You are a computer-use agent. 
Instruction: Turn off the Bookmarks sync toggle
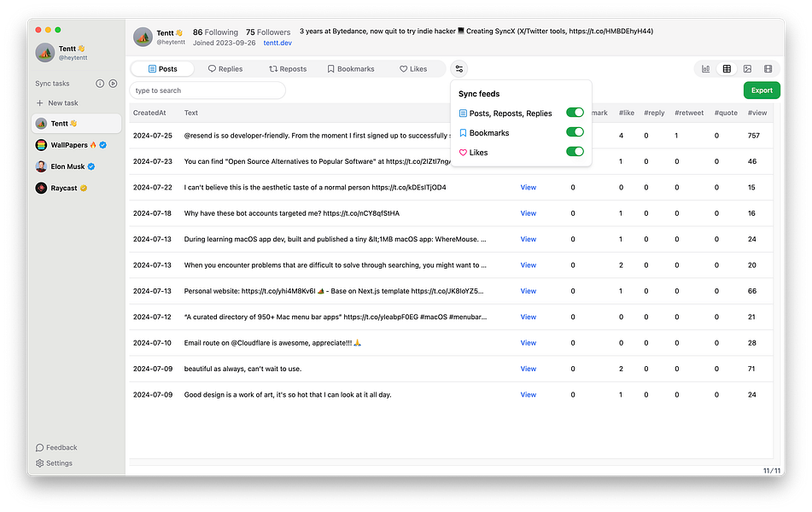575,132
